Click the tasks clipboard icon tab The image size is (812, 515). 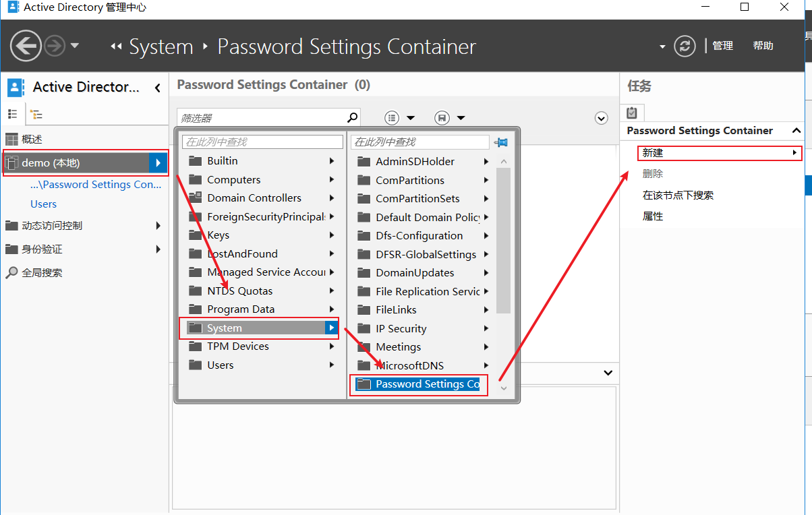point(632,113)
